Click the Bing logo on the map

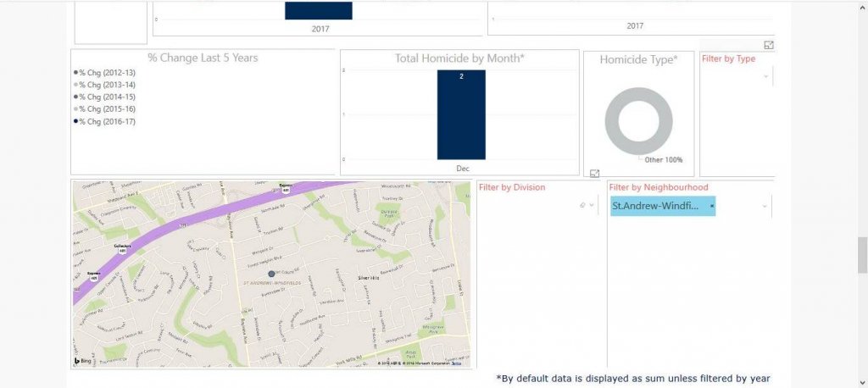click(x=83, y=362)
